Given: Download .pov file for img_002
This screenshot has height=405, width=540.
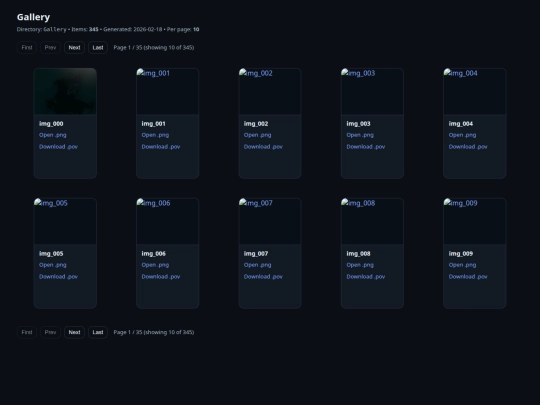Looking at the screenshot, I should [263, 147].
